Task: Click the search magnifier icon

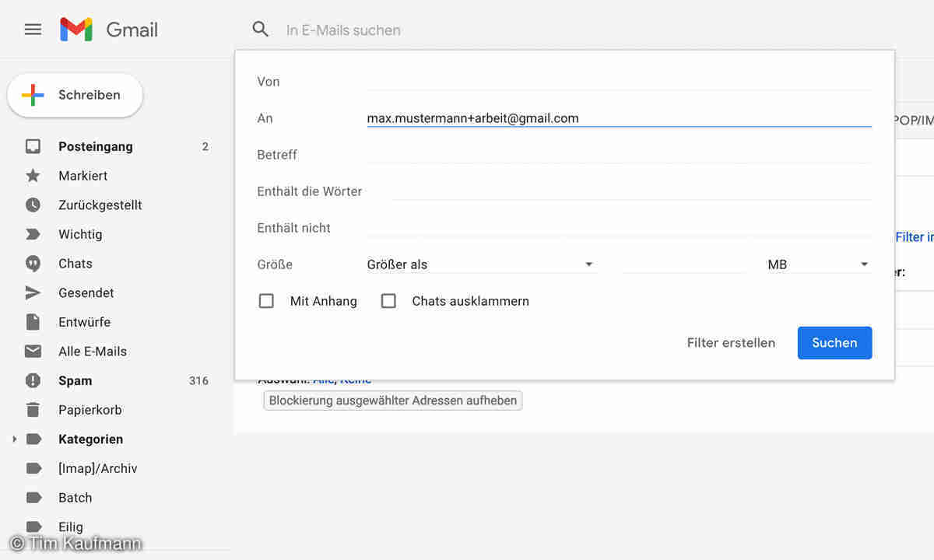Action: pyautogui.click(x=261, y=30)
